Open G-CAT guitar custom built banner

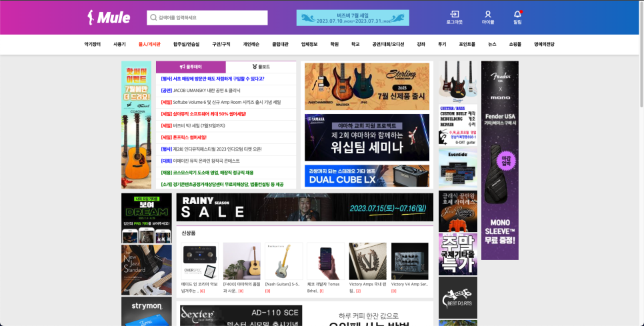tap(458, 125)
